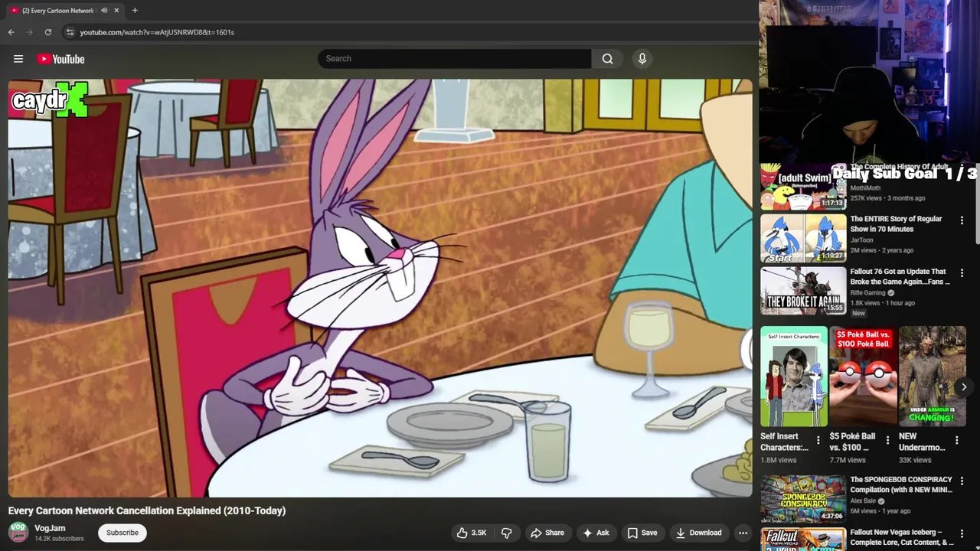
Task: Open the YouTube hamburger guide menu
Action: coord(18,59)
